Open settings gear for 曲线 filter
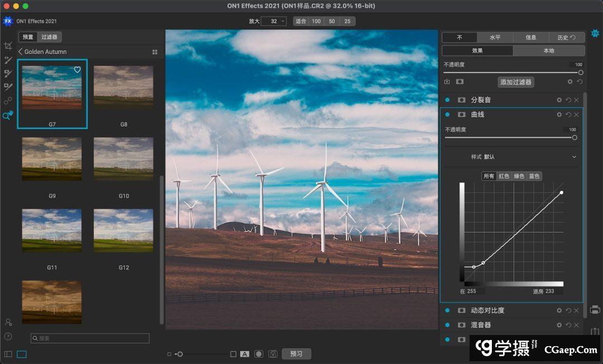The height and width of the screenshot is (364, 603). pyautogui.click(x=559, y=114)
